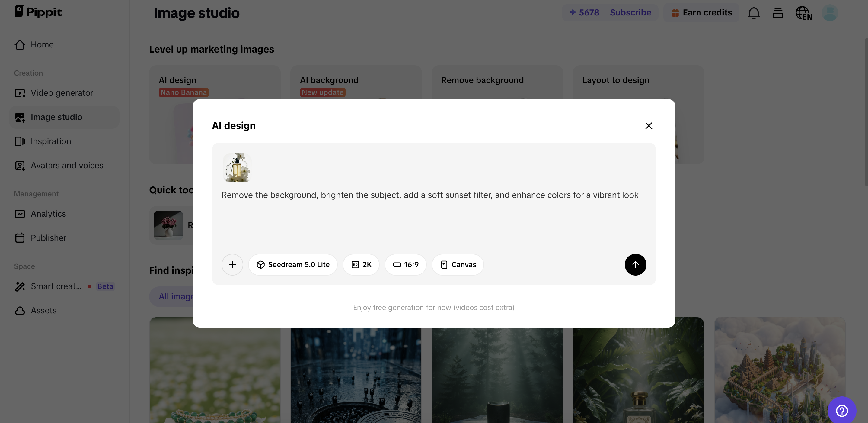Click the Subscribe link
Viewport: 868px width, 423px height.
tap(630, 12)
